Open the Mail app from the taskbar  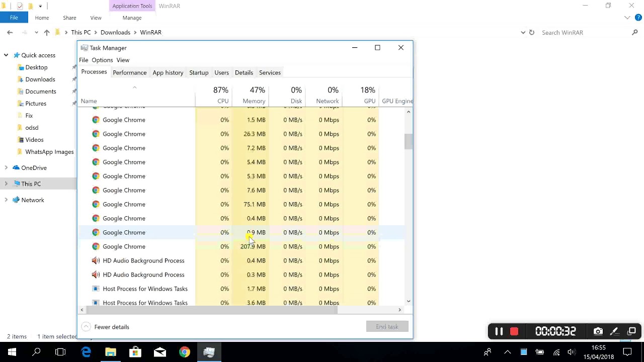tap(160, 352)
